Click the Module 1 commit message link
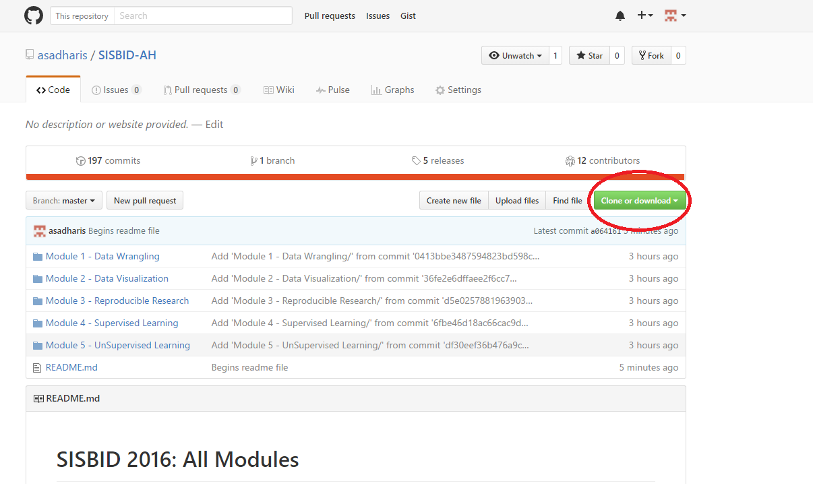This screenshot has height=504, width=813. [375, 256]
